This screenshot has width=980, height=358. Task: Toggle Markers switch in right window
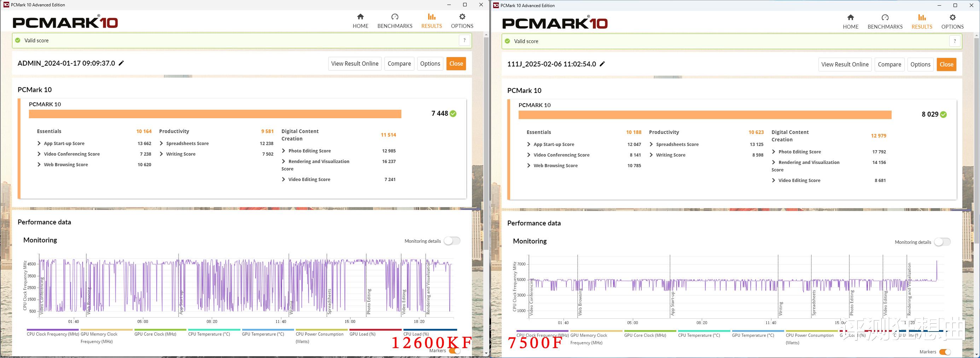(x=945, y=352)
